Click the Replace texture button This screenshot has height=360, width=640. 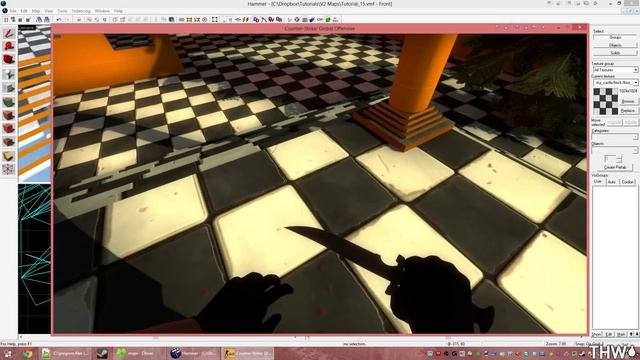click(629, 110)
